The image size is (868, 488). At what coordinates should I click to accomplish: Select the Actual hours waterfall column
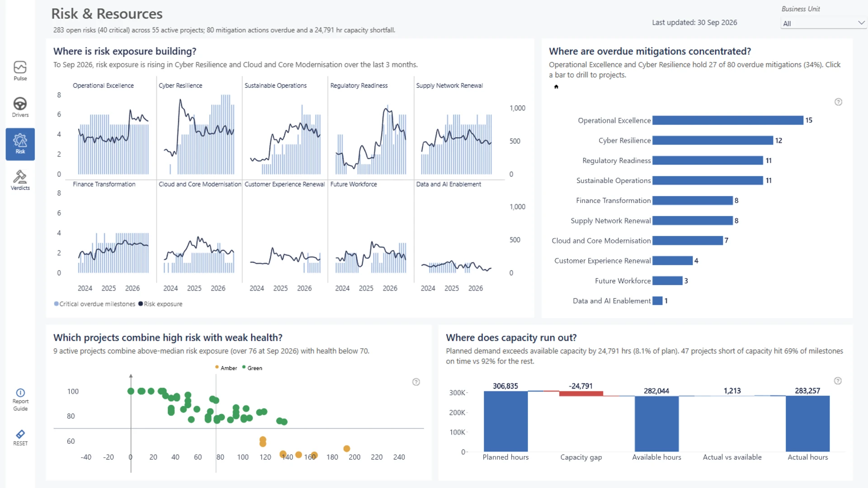coord(807,424)
